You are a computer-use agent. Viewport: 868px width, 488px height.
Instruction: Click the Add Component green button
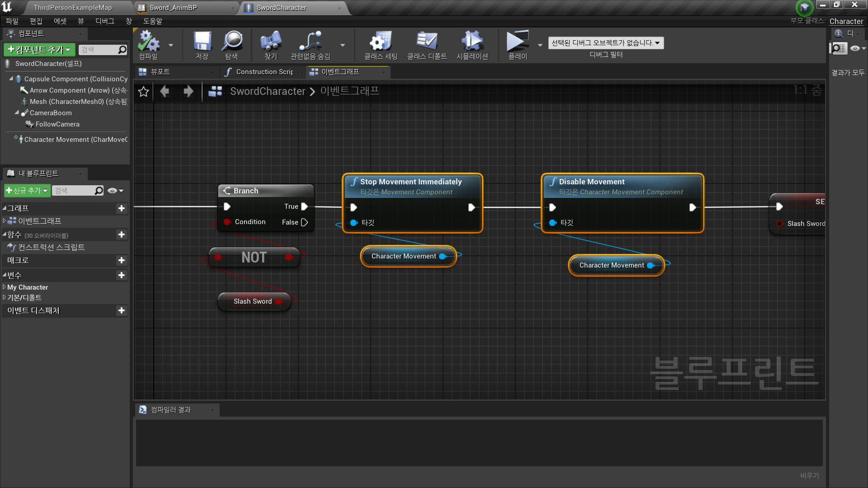click(x=39, y=50)
